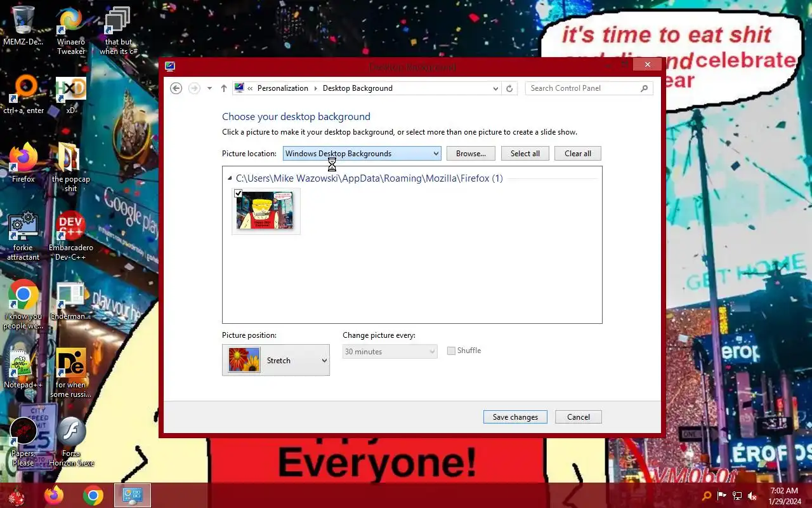This screenshot has width=812, height=508.
Task: Click the orange magnifier tray icon
Action: pos(707,496)
